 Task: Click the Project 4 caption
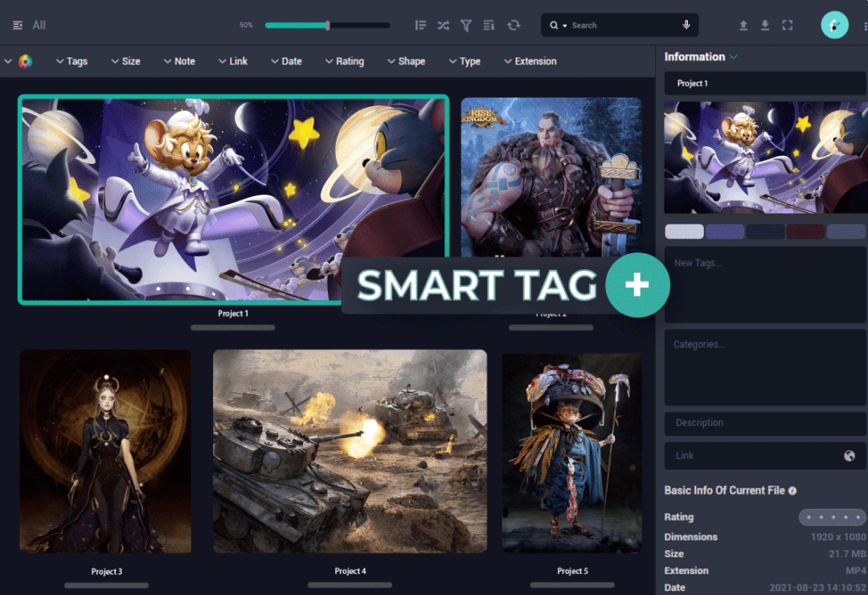(350, 571)
